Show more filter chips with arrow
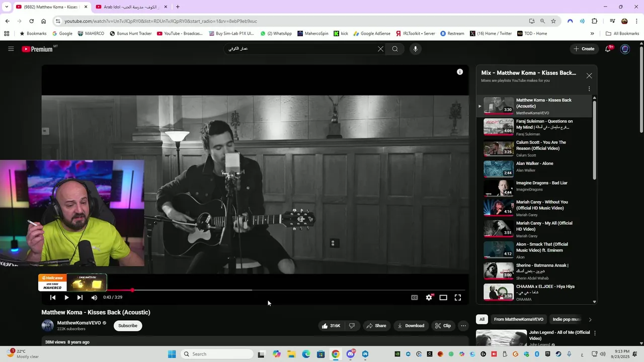This screenshot has height=362, width=644. pos(590,319)
